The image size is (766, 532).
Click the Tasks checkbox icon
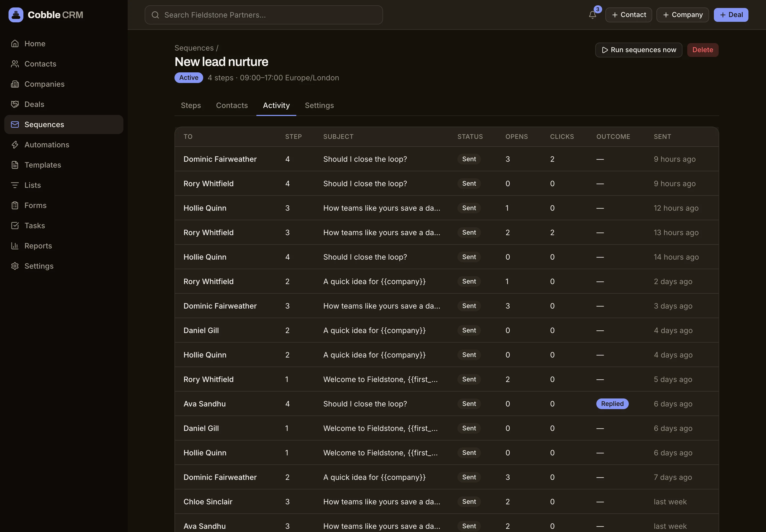coord(15,226)
